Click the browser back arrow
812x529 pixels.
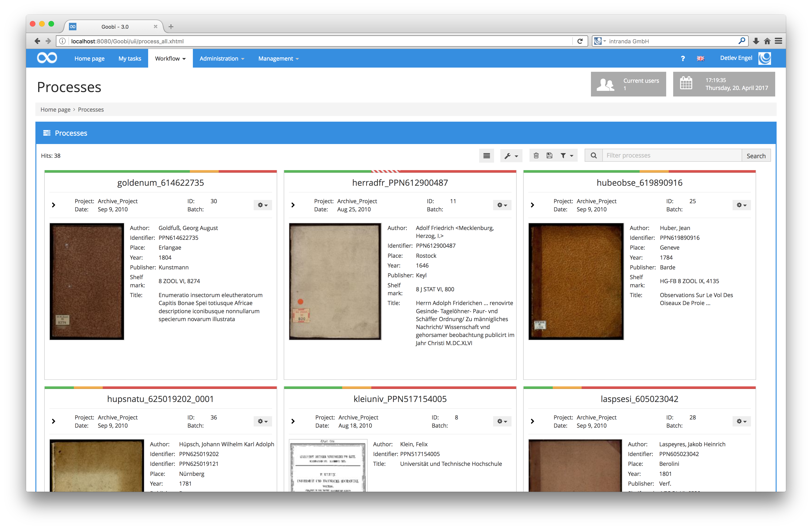37,41
